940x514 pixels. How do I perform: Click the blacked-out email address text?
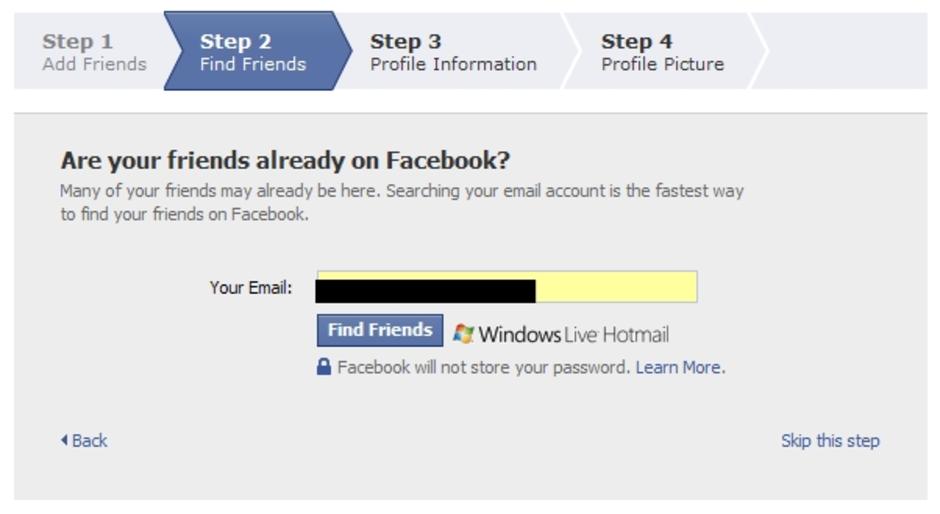coord(426,291)
